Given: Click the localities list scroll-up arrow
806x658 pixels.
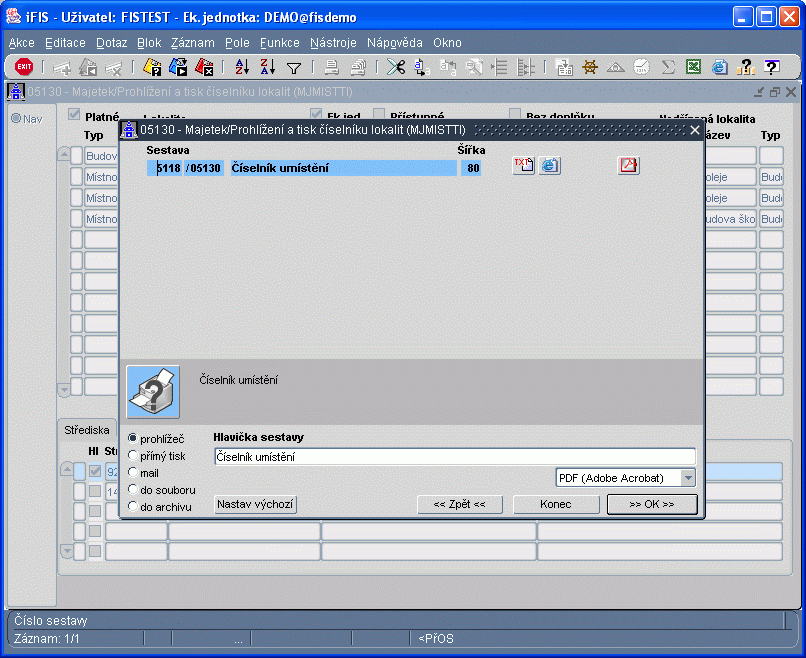Looking at the screenshot, I should (64, 154).
